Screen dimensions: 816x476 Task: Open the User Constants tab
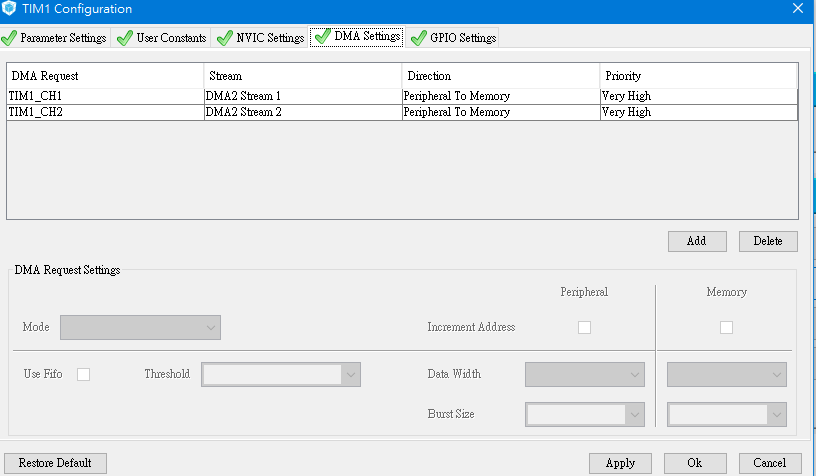pos(162,38)
